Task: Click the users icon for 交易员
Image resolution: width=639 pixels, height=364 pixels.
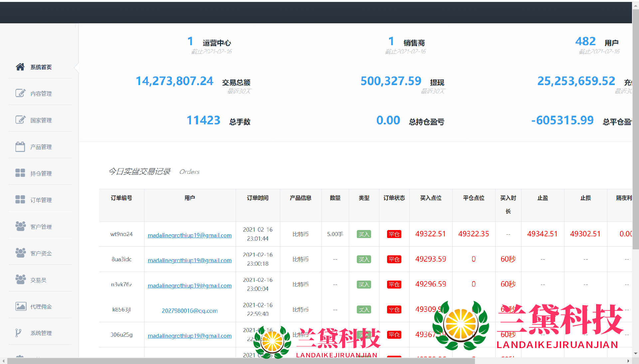Action: 20,280
